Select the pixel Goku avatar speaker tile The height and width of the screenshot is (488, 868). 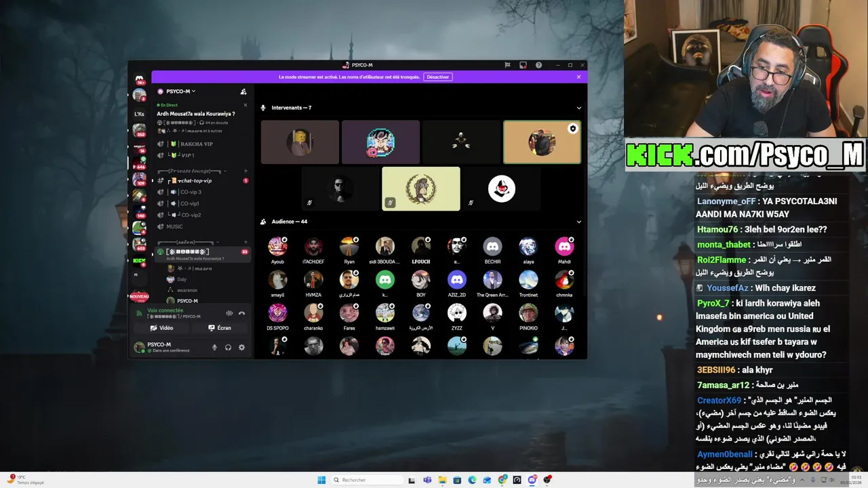[380, 142]
